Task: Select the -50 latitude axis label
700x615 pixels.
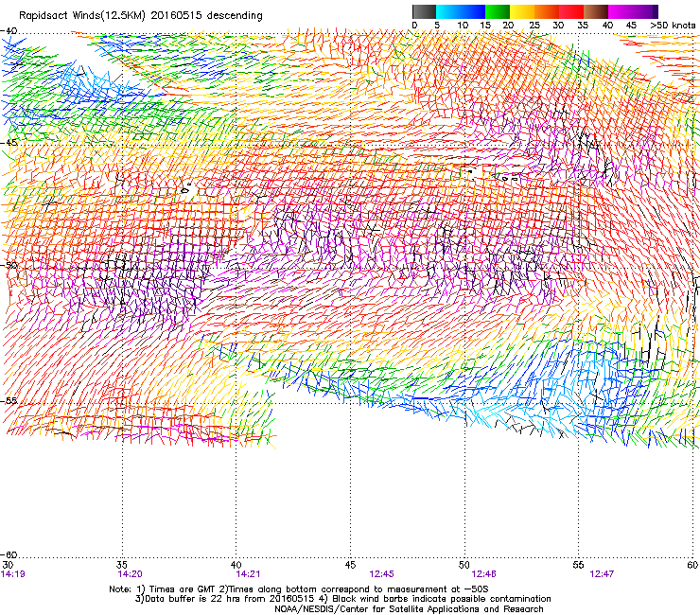Action: coord(9,265)
